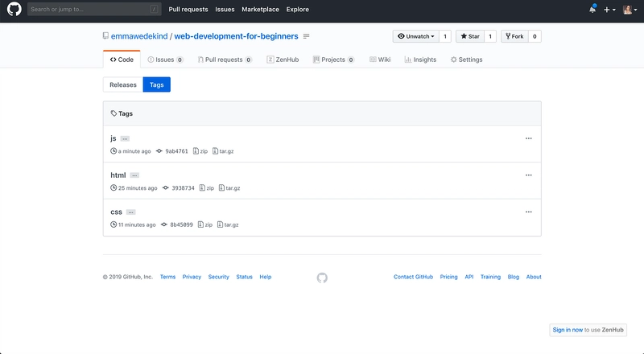Switch to the repository Issues tab

click(x=165, y=60)
